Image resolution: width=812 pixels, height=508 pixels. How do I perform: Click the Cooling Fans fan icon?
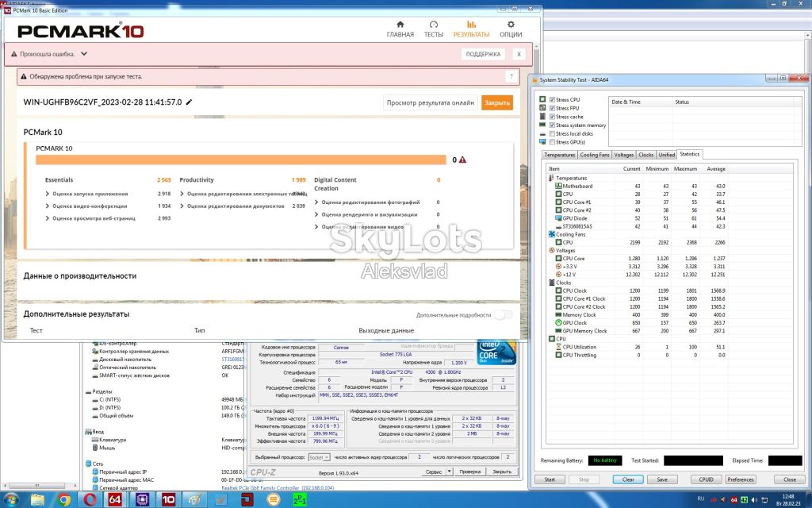click(552, 234)
